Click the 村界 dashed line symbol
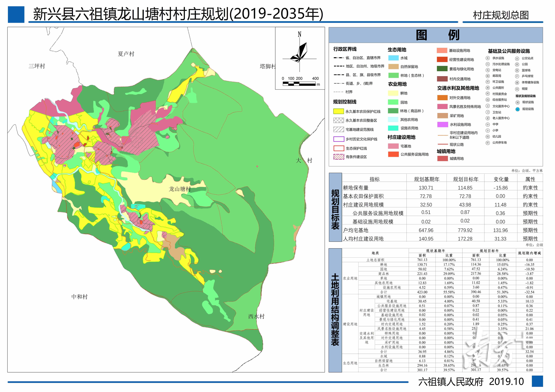The image size is (555, 392). (x=338, y=92)
